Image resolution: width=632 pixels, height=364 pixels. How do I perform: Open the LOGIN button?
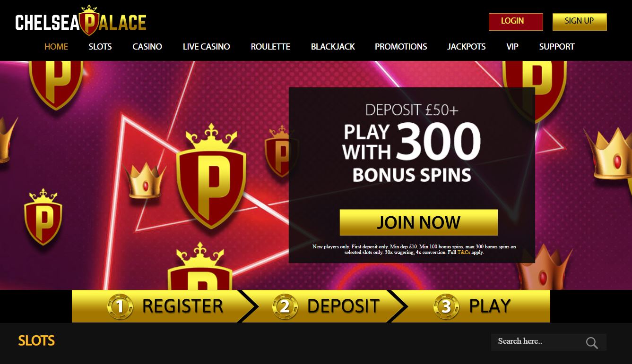tap(516, 22)
